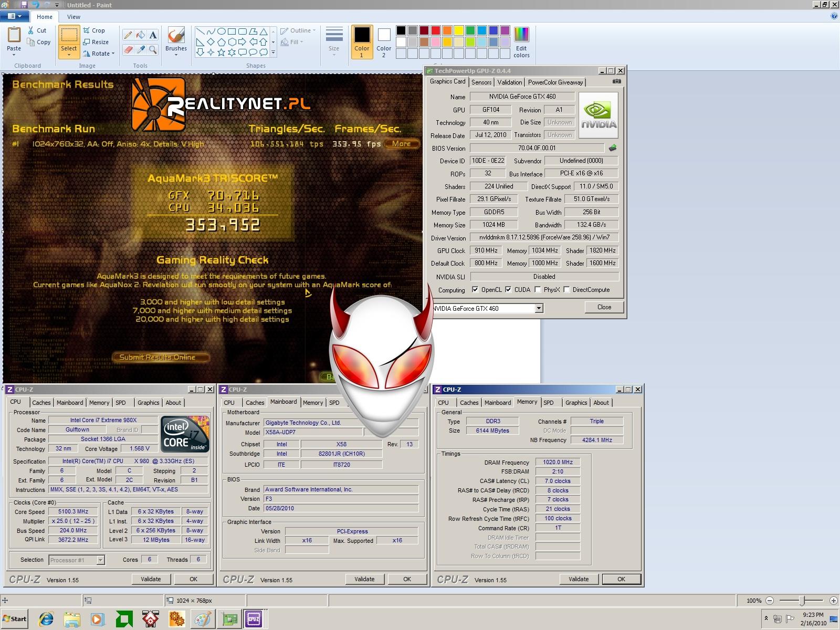Screen dimensions: 840x630
Task: Click Submit Results Online button
Action: 160,358
